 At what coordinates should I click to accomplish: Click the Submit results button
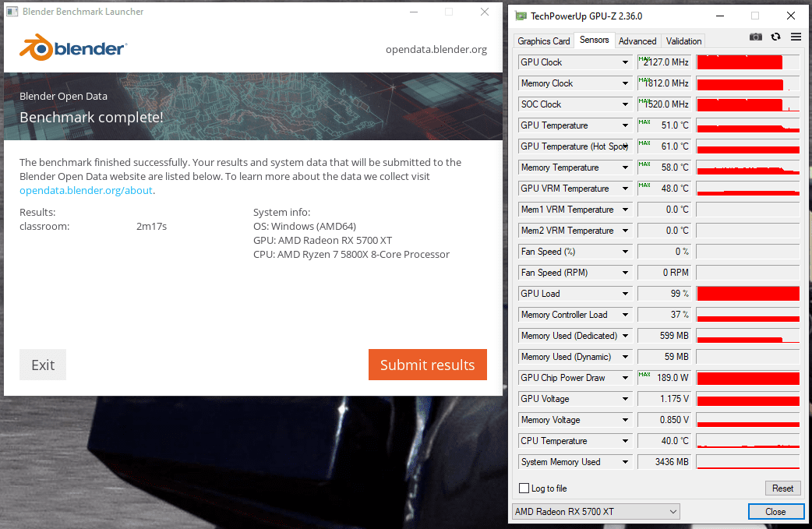pyautogui.click(x=427, y=365)
